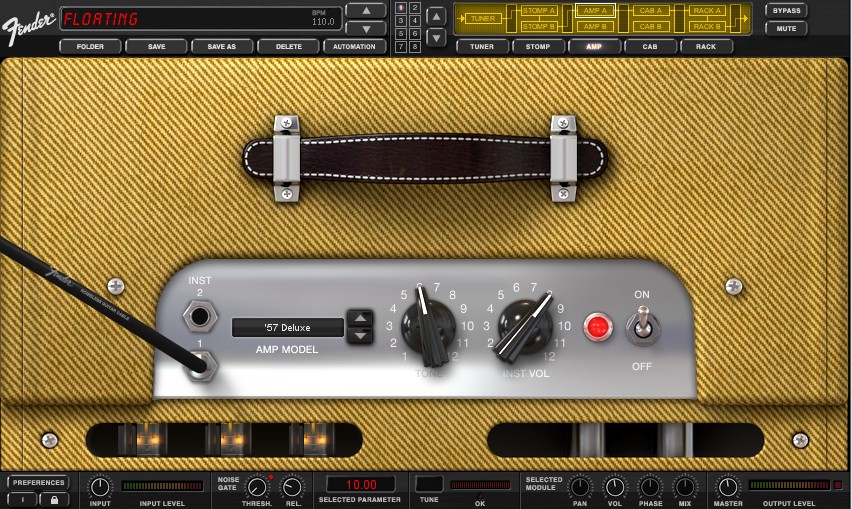Toggle the BYPASS button
852x509 pixels.
pos(786,11)
